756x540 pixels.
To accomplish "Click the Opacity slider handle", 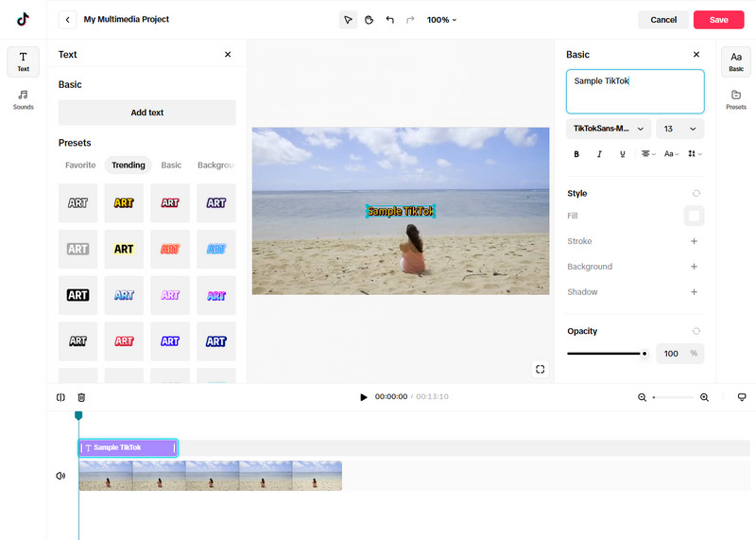I will tap(644, 354).
